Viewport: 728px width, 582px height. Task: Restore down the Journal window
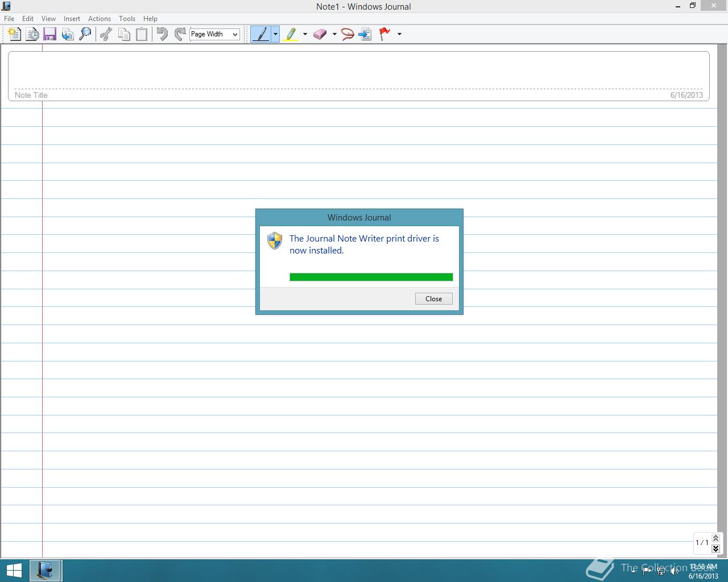tap(693, 6)
